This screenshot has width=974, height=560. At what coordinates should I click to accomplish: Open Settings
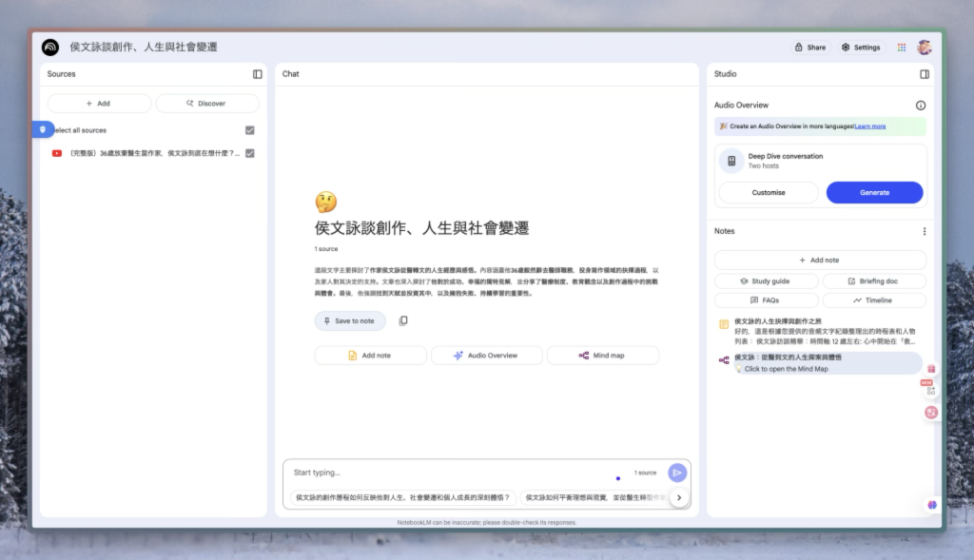point(861,48)
